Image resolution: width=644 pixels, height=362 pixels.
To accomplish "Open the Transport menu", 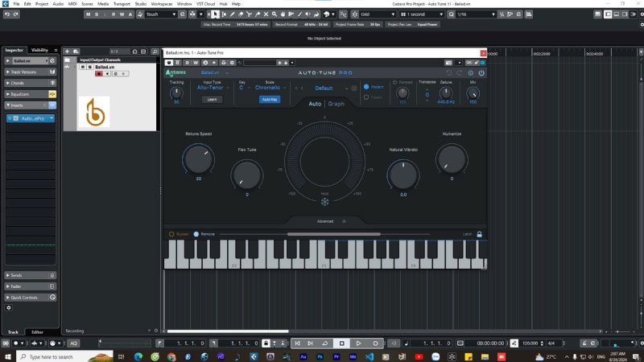I will click(x=122, y=4).
